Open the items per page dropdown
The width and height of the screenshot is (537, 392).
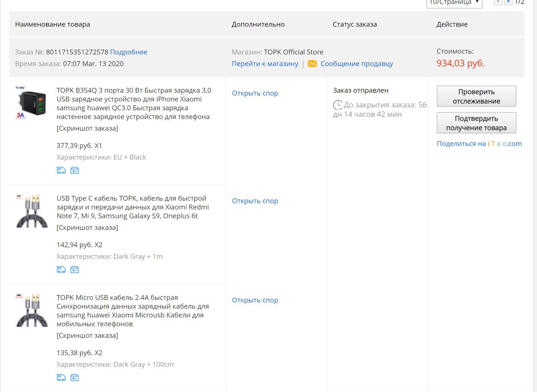(x=454, y=3)
